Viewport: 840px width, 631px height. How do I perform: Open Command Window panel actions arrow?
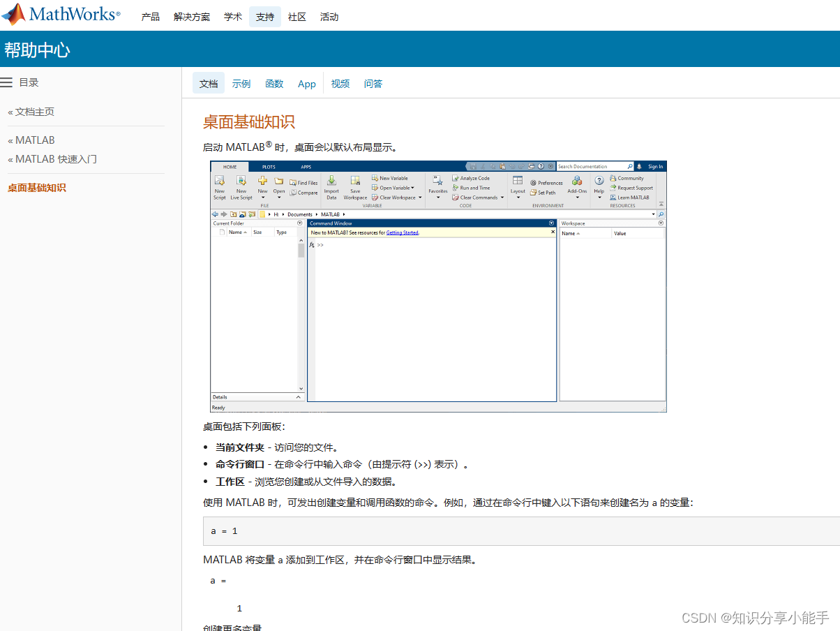click(550, 223)
